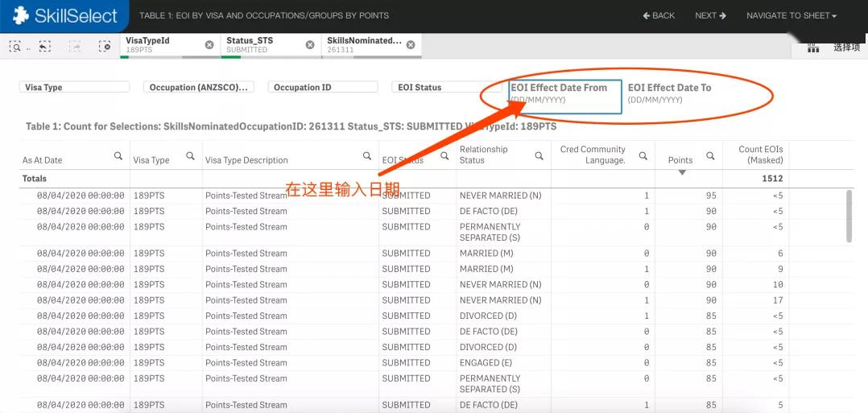The image size is (868, 413).
Task: Sort by the Count EOIs (Masked) header
Action: pos(761,155)
